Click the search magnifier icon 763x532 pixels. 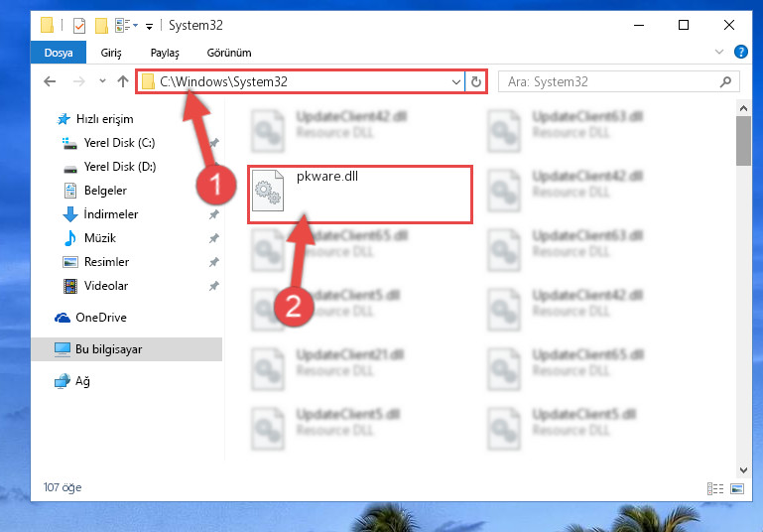tap(725, 81)
